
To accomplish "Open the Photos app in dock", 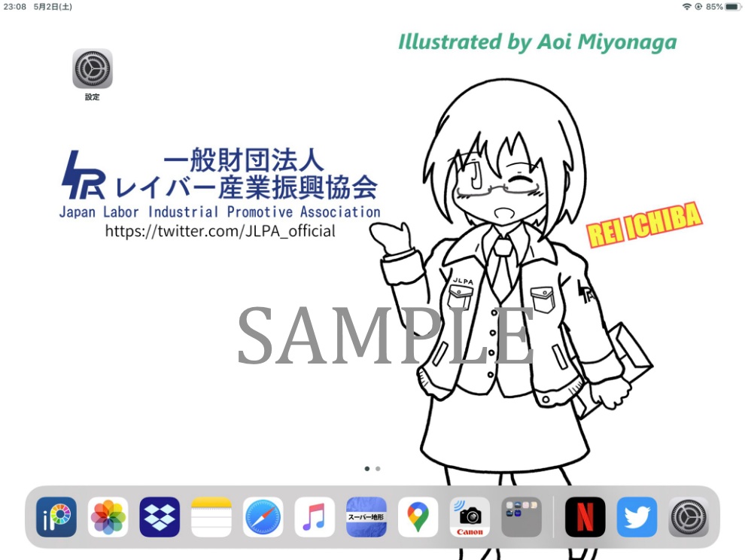I will pyautogui.click(x=108, y=517).
